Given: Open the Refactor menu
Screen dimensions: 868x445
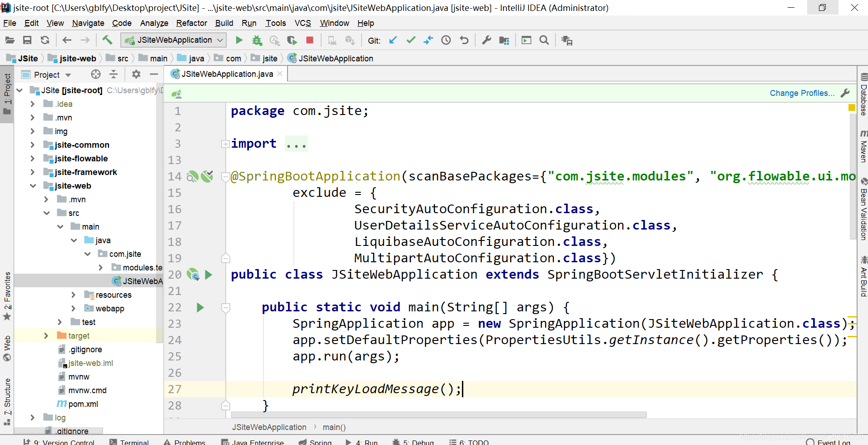Looking at the screenshot, I should 192,23.
